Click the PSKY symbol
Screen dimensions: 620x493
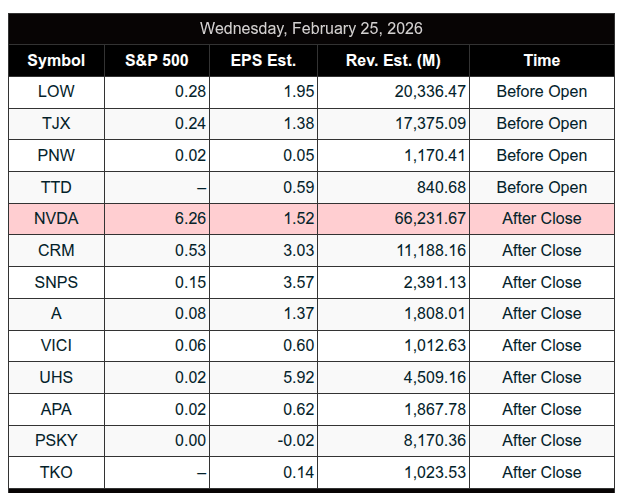[x=56, y=440]
